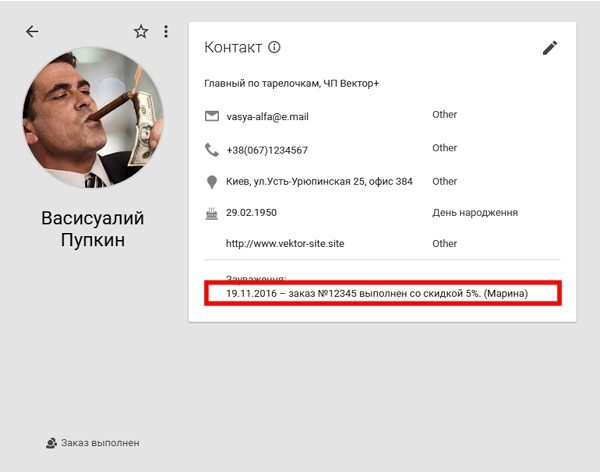The height and width of the screenshot is (474, 600).
Task: Click the Контакт card heading
Action: 233,47
